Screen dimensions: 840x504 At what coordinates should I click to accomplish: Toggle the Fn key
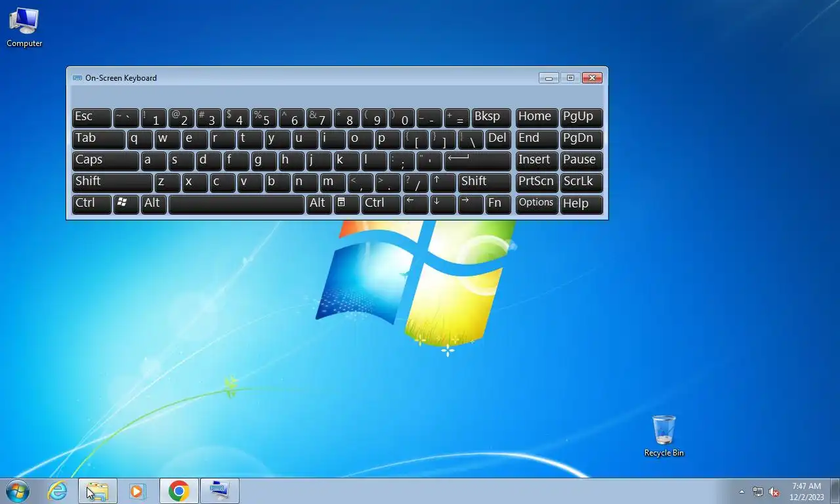tap(498, 204)
